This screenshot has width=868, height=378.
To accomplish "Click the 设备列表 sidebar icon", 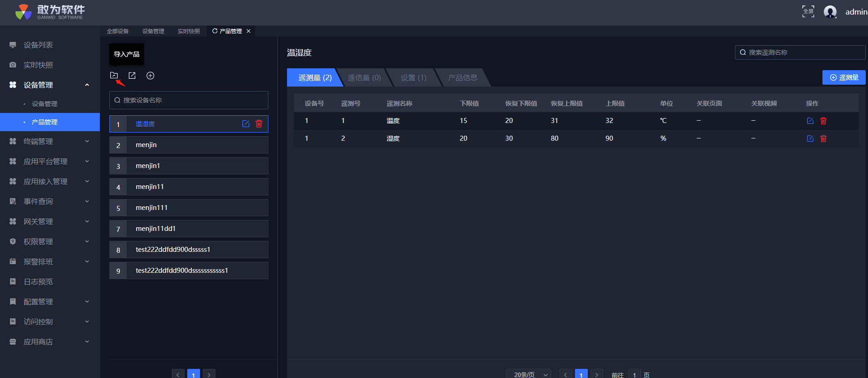I will pyautogui.click(x=13, y=45).
